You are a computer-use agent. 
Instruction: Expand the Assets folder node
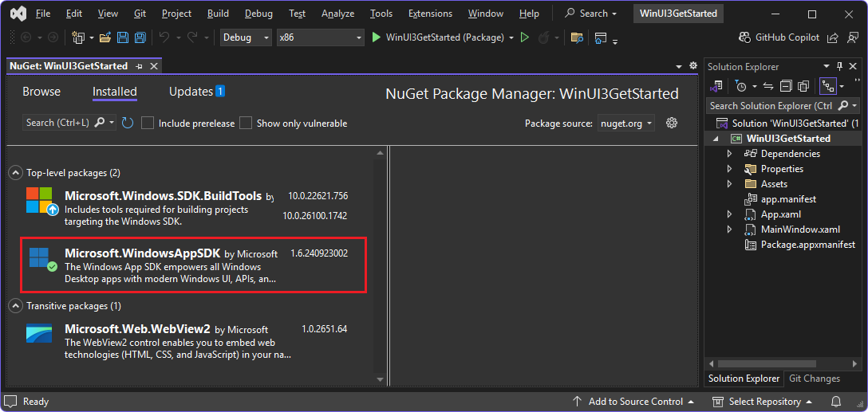coord(730,183)
